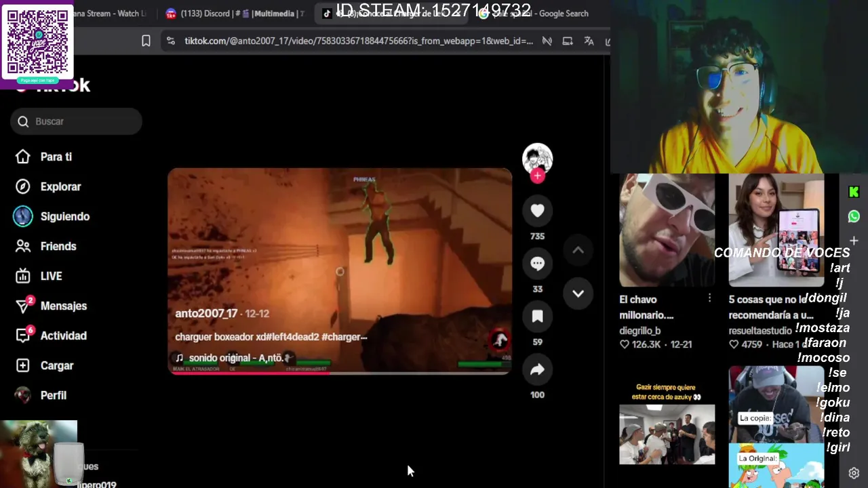Open three-dot menu on El chavo card

tap(709, 298)
